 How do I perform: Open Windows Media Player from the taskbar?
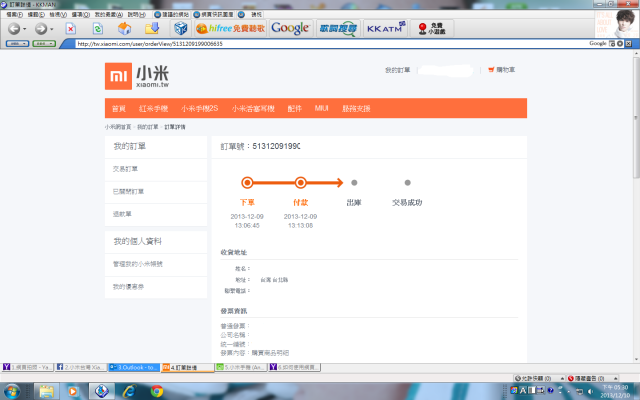73,391
